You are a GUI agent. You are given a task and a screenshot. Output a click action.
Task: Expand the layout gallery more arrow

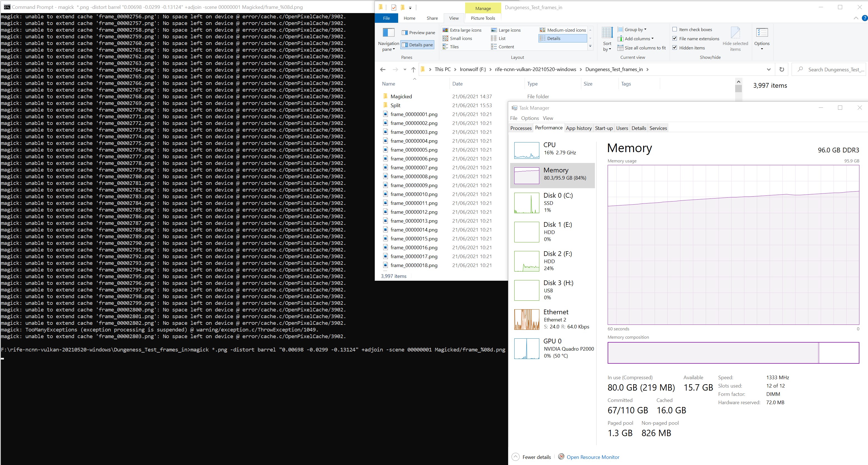(590, 47)
